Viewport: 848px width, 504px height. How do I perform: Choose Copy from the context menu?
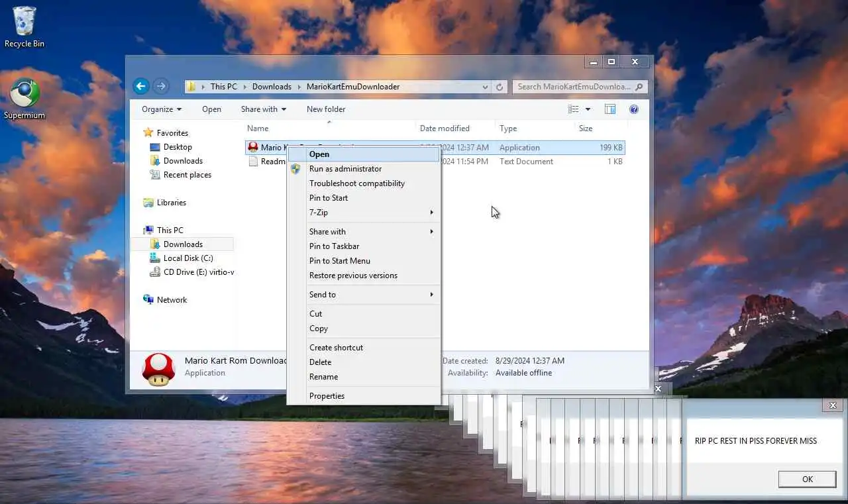click(x=364, y=328)
